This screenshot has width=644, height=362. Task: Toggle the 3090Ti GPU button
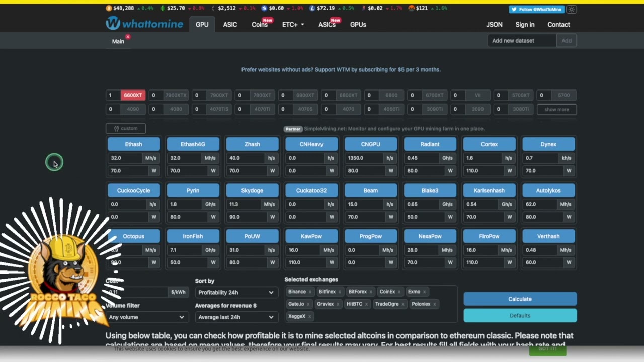tap(435, 109)
